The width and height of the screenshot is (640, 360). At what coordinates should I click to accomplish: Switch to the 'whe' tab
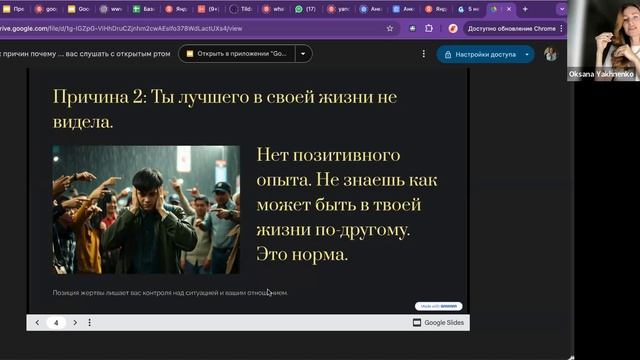273,9
